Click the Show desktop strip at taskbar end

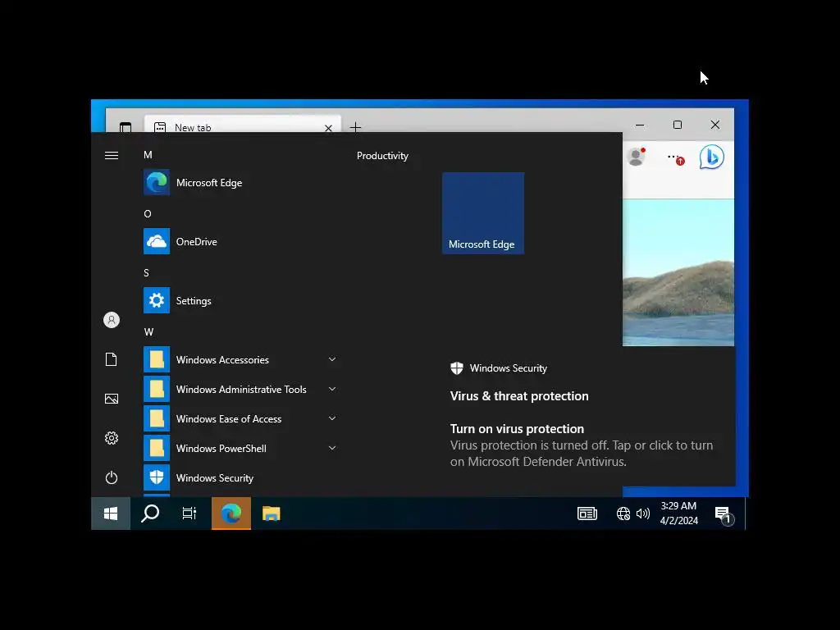click(746, 514)
